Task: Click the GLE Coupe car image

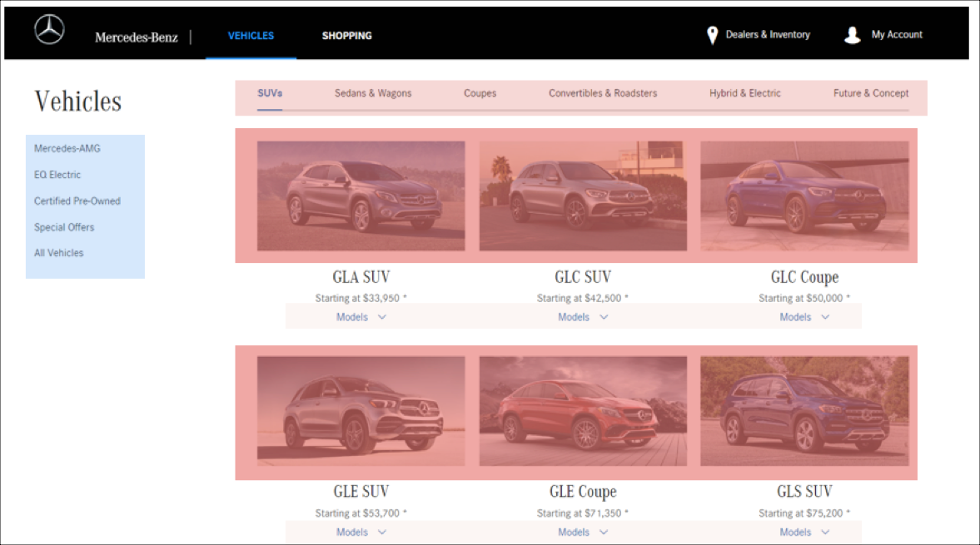Action: click(x=583, y=411)
